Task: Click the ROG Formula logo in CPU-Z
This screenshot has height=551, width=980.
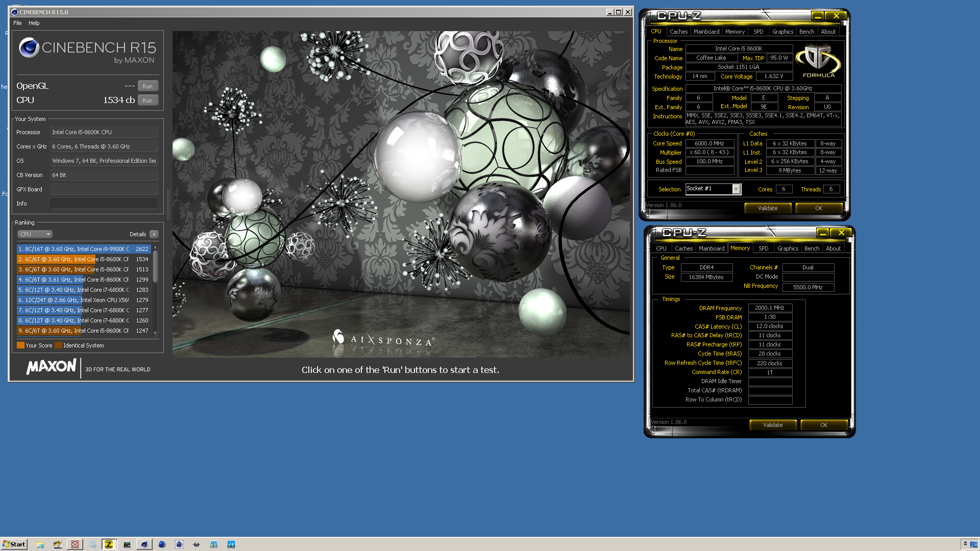Action: [x=819, y=61]
